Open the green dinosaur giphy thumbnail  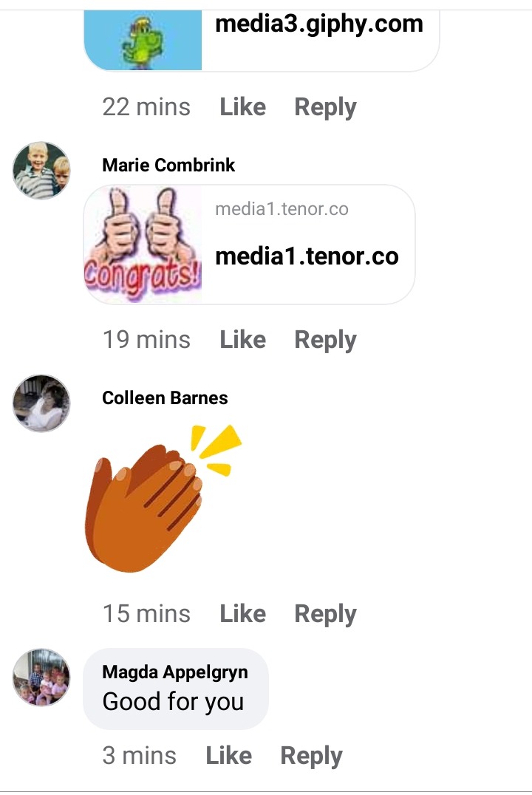coord(143,40)
